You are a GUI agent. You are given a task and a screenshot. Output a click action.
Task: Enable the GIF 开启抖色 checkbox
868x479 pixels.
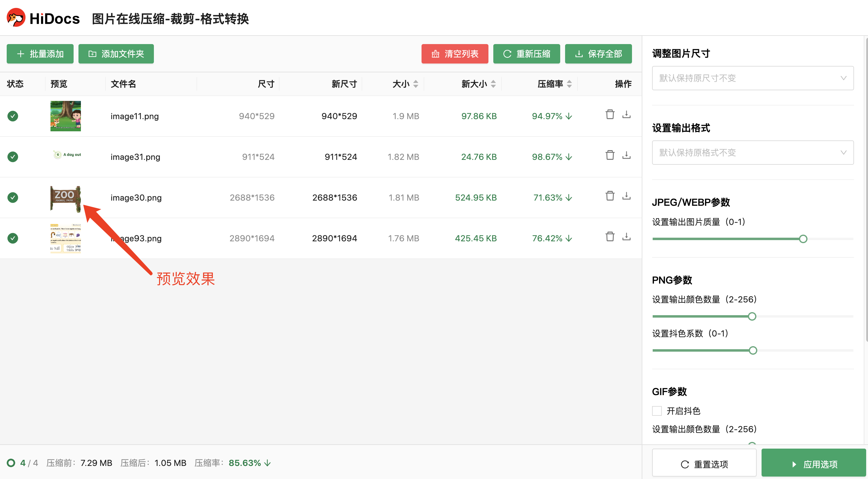pyautogui.click(x=656, y=411)
